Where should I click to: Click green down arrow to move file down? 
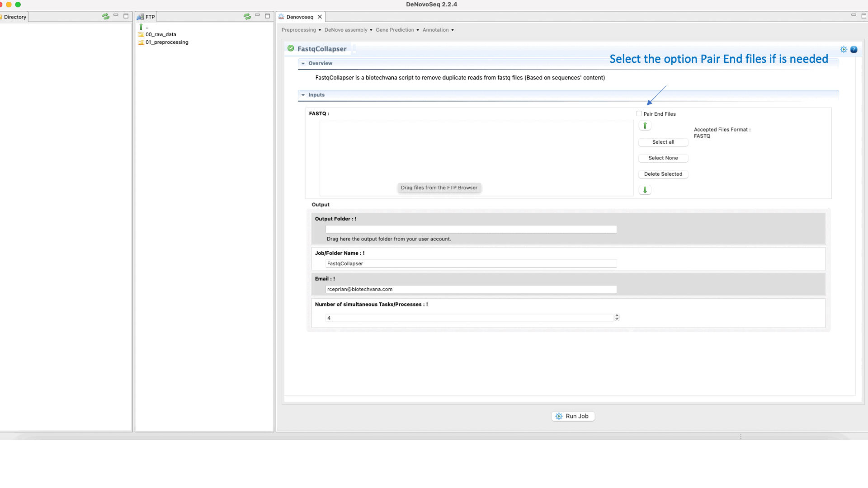click(645, 190)
